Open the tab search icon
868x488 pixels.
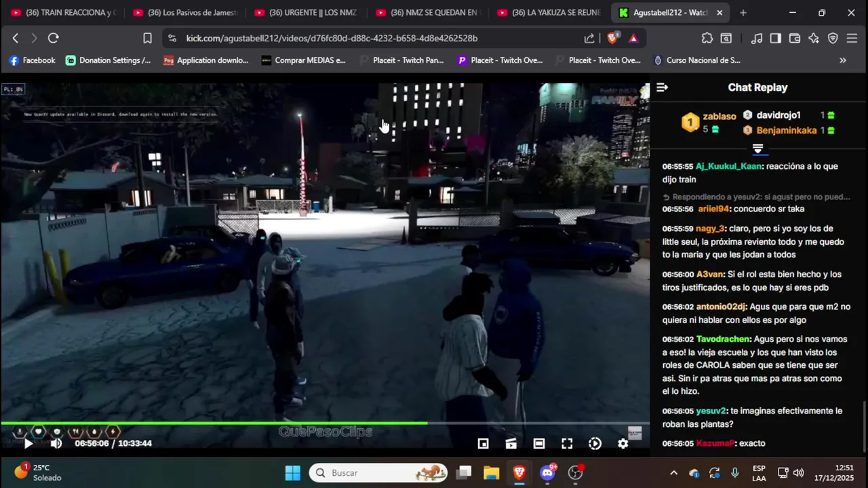coord(726,39)
